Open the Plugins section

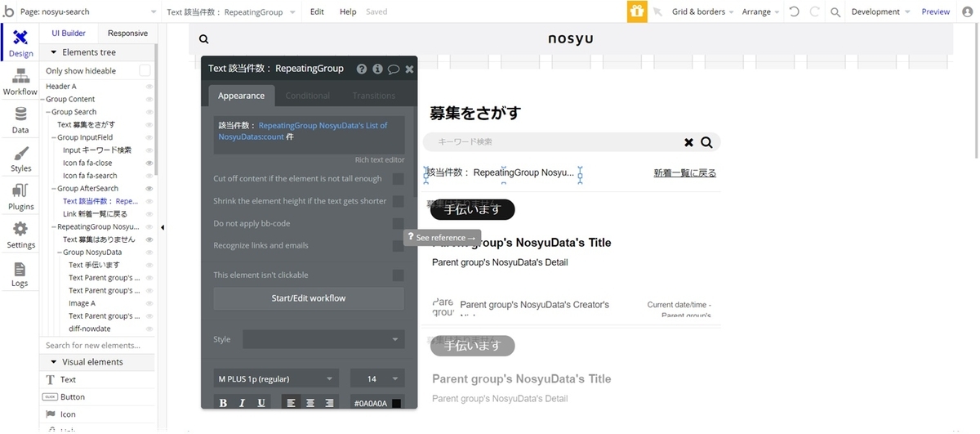(20, 197)
